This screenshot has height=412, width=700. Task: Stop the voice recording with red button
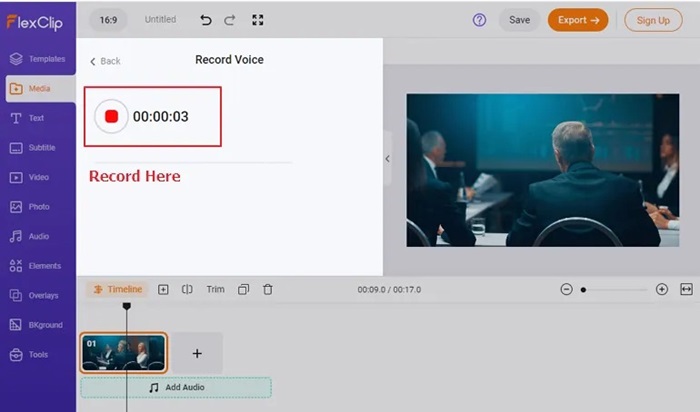[x=111, y=116]
